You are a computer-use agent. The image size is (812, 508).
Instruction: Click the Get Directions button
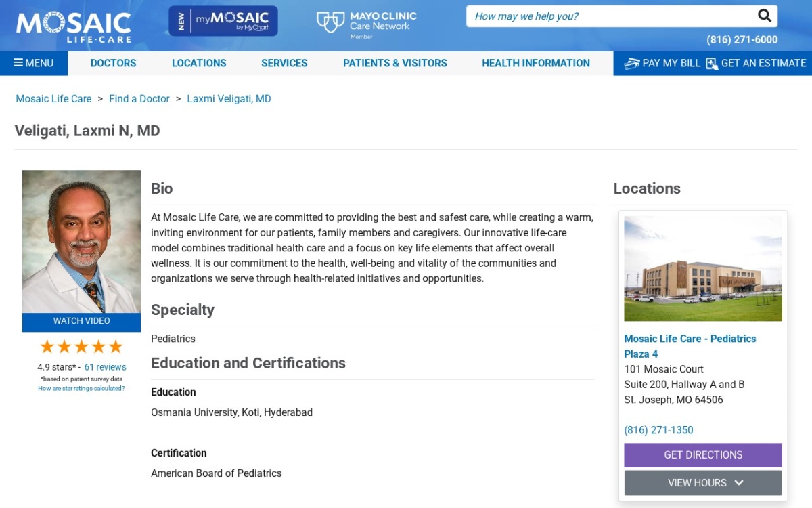(703, 455)
